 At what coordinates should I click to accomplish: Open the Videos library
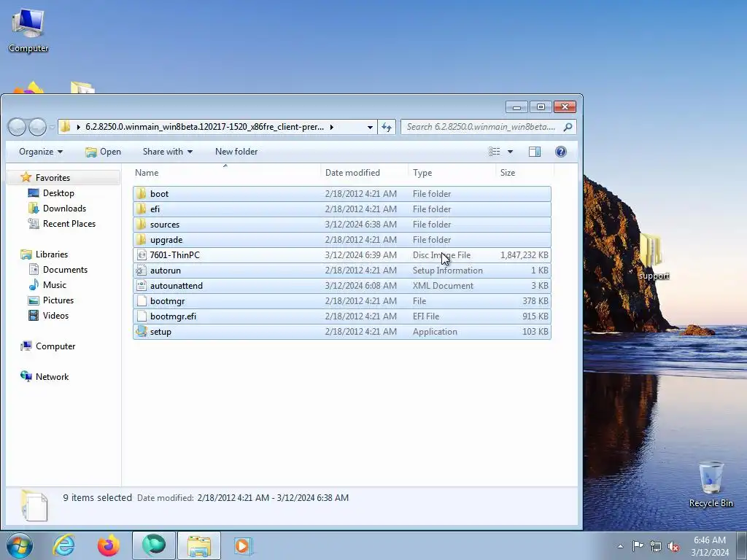(55, 315)
